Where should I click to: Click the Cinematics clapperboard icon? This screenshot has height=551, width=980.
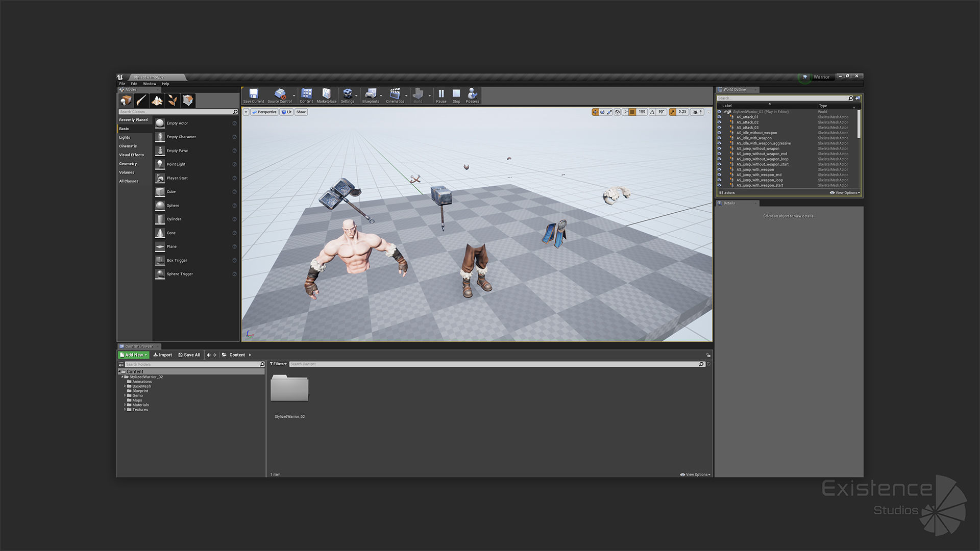pyautogui.click(x=395, y=95)
